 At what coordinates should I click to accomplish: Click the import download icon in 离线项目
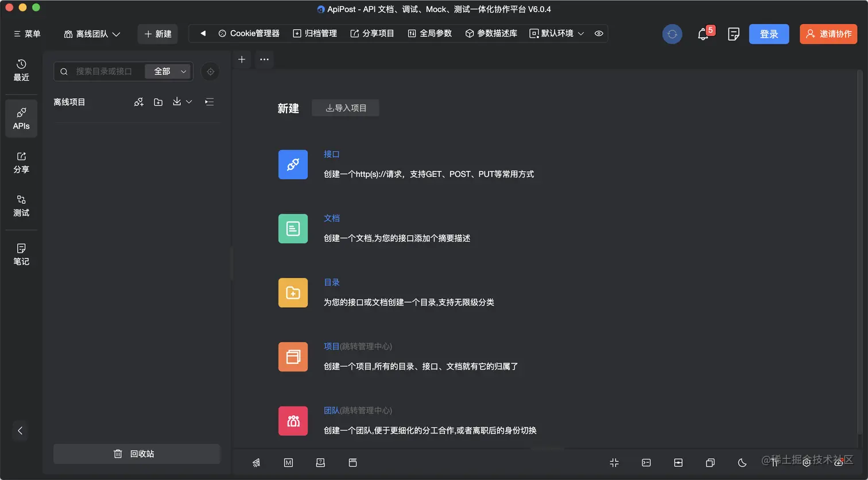pyautogui.click(x=177, y=102)
